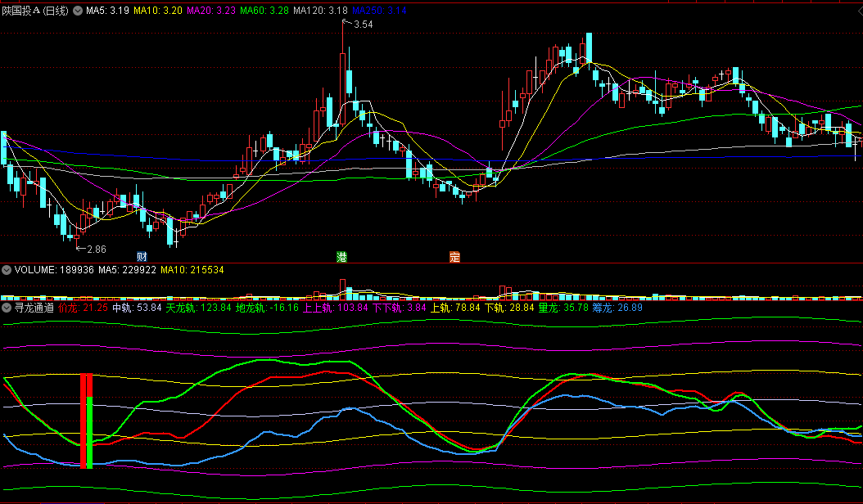Image resolution: width=863 pixels, height=504 pixels.
Task: Select the 陕国投A (日线) chart title
Action: (x=36, y=11)
